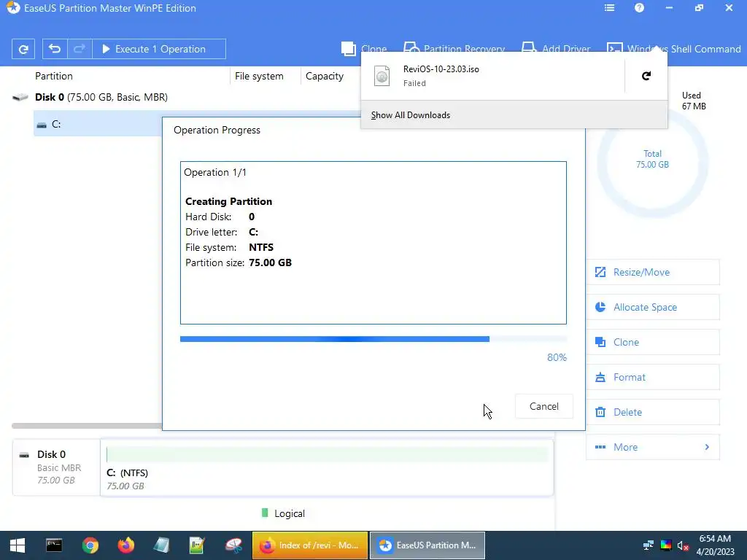Open ReviOS-10-23.03.iso download entry
747x560 pixels.
pos(492,76)
